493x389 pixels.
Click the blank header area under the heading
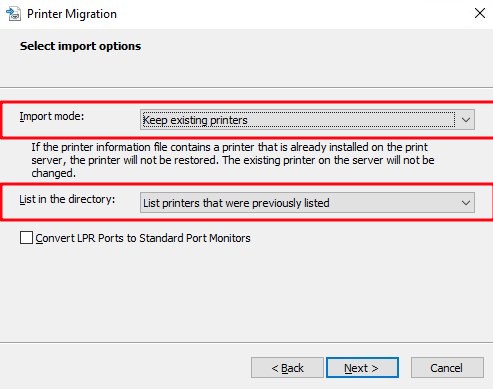(x=246, y=70)
